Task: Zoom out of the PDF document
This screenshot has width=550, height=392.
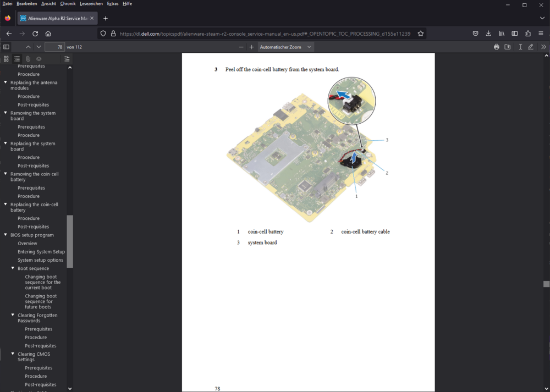Action: coord(241,47)
